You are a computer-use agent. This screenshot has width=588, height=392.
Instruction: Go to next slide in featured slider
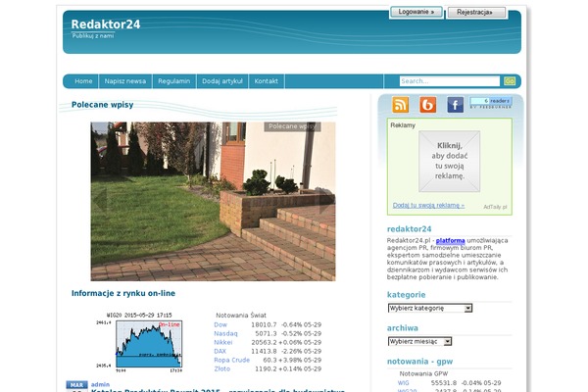tap(326, 201)
